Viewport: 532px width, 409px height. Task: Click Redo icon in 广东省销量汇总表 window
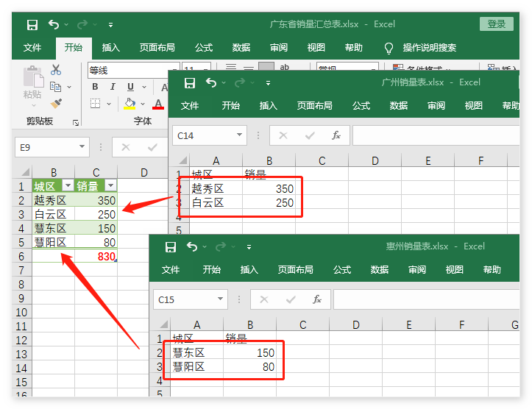pos(82,24)
